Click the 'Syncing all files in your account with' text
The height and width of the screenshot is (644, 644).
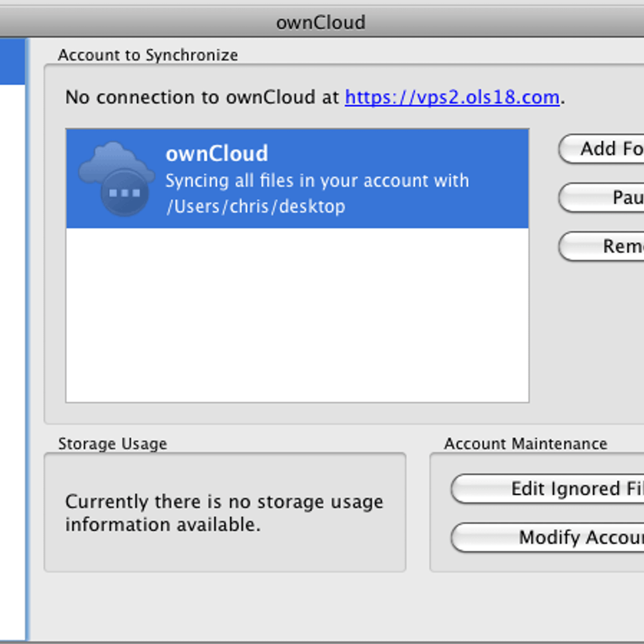(317, 181)
